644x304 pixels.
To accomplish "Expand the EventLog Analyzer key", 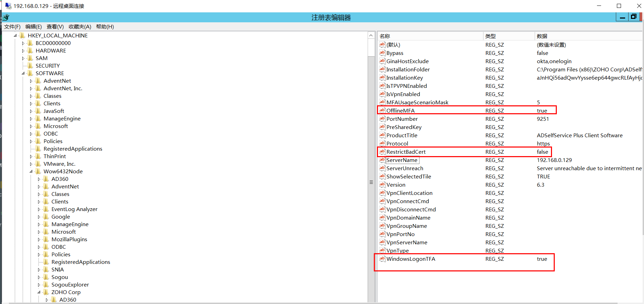I will [39, 209].
